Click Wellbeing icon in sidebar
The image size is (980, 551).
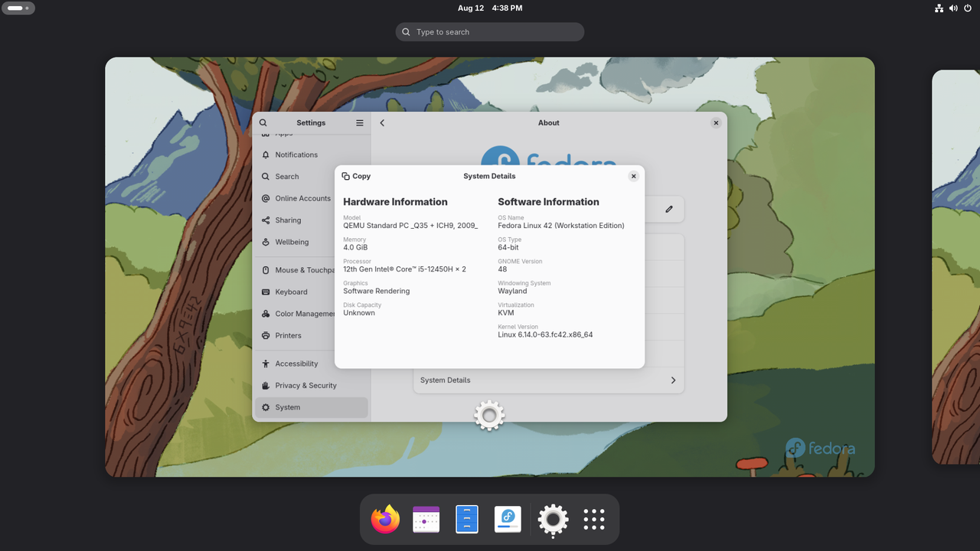[x=266, y=242]
